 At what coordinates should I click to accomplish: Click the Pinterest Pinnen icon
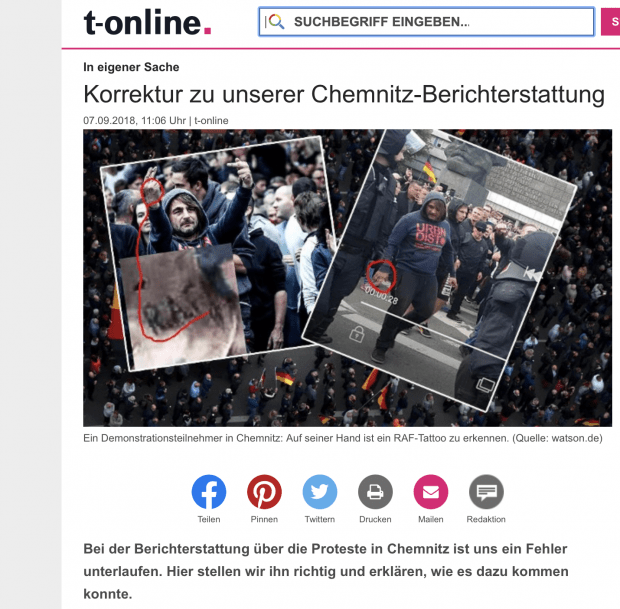click(264, 492)
